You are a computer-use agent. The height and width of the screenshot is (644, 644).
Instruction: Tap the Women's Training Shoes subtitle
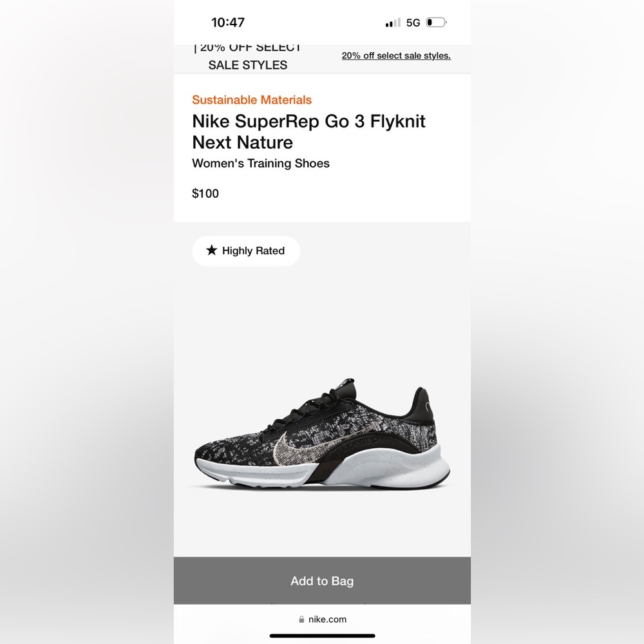[x=260, y=163]
